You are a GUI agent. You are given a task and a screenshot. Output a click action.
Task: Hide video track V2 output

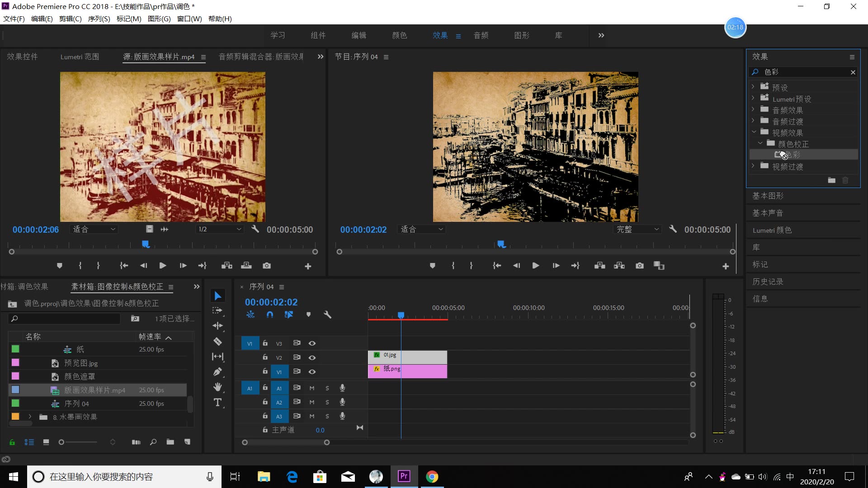[x=312, y=357]
